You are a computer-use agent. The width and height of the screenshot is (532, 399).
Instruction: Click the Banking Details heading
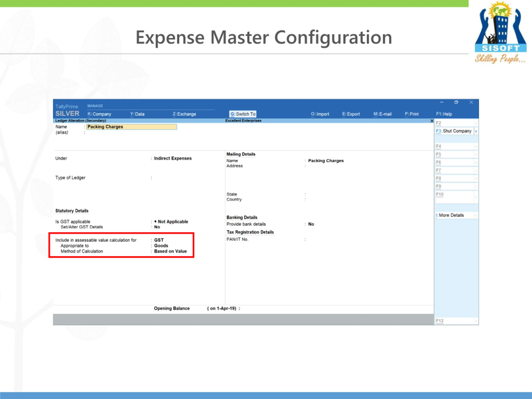pos(242,217)
